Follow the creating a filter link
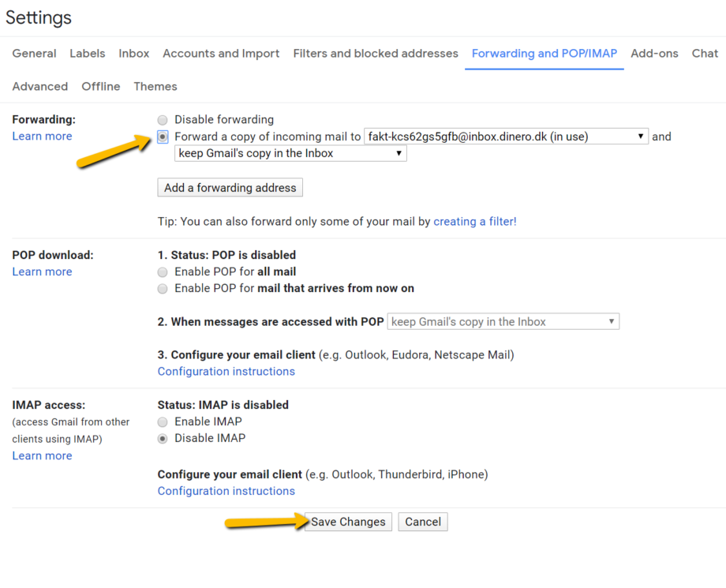Image resolution: width=726 pixels, height=588 pixels. click(474, 222)
